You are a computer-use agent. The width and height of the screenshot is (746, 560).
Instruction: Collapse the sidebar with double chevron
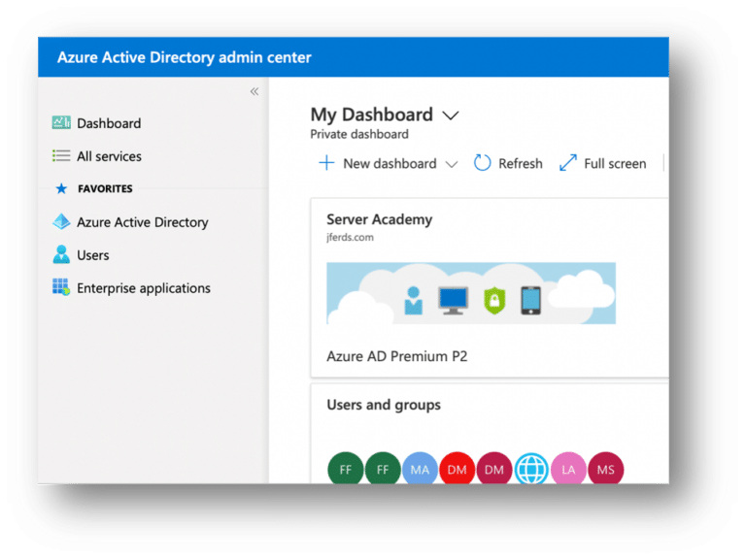(x=254, y=91)
